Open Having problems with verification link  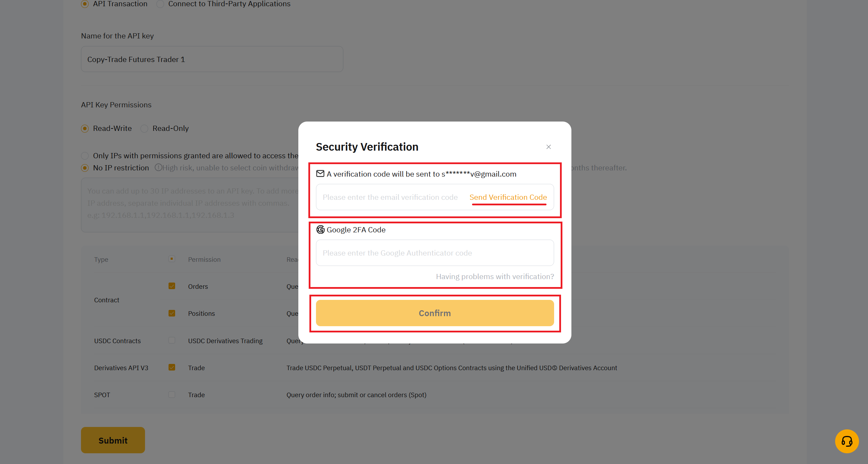[x=495, y=276]
